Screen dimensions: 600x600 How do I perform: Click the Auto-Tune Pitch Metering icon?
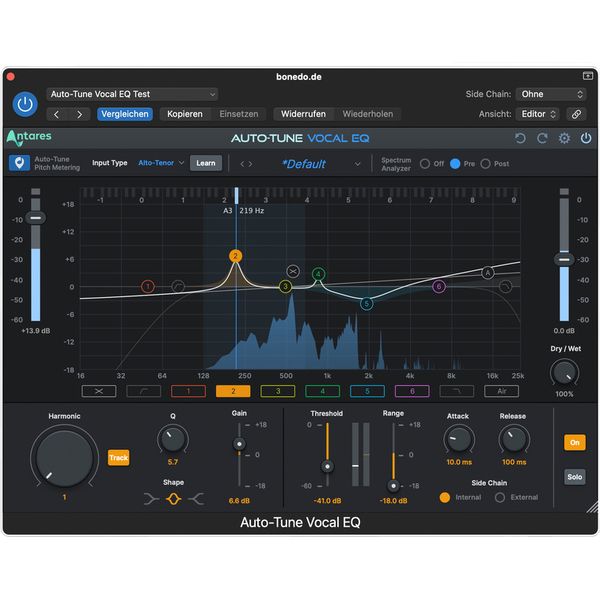[18, 163]
